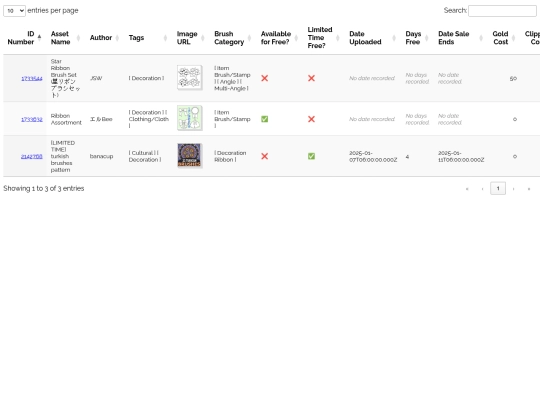Sort by ID Number column

(24, 38)
